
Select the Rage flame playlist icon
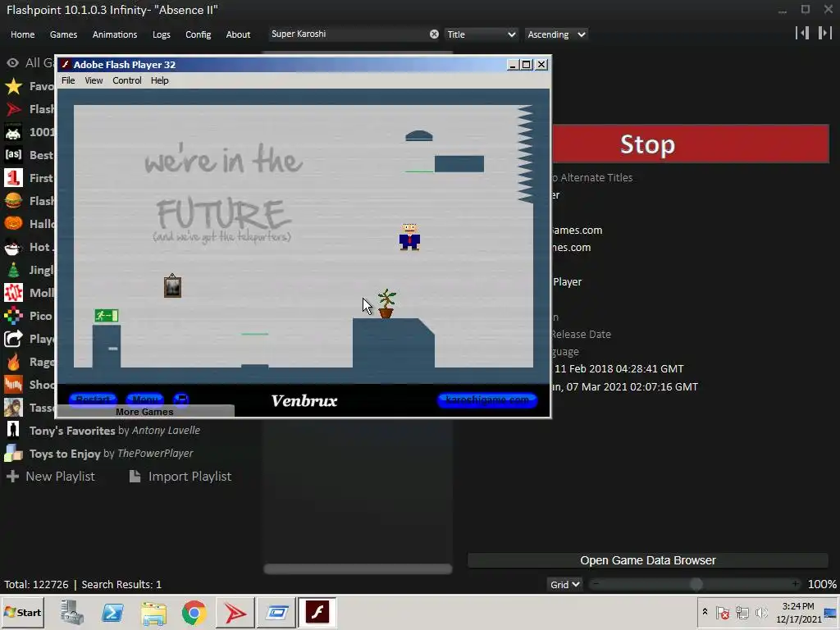(13, 362)
